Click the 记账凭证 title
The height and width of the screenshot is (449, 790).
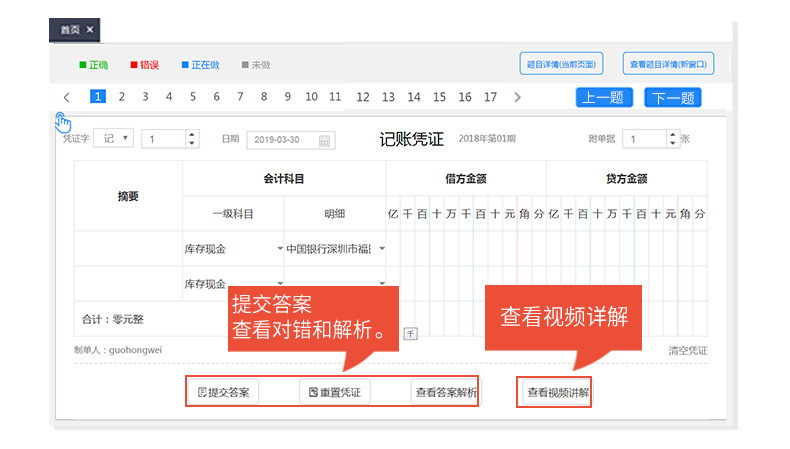click(x=411, y=139)
